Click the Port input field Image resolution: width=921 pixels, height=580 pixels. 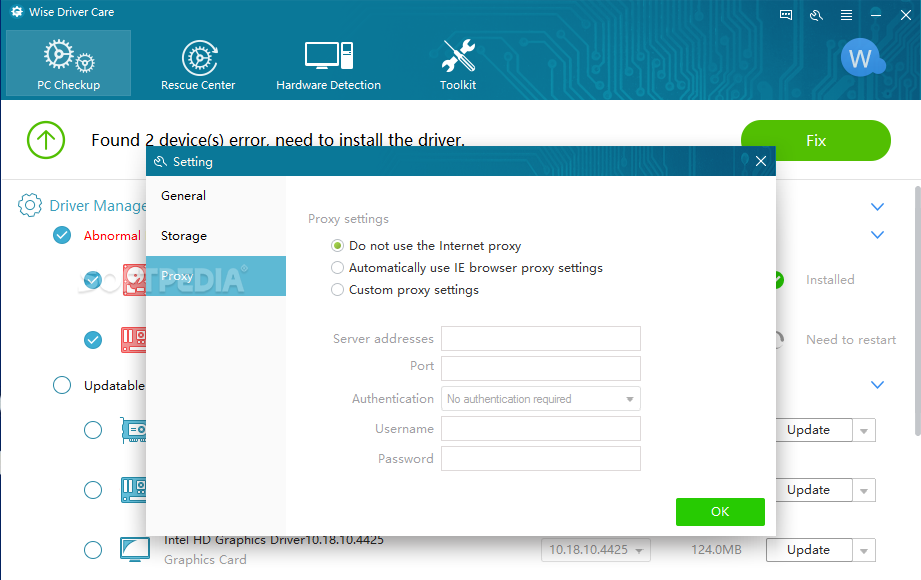point(541,368)
